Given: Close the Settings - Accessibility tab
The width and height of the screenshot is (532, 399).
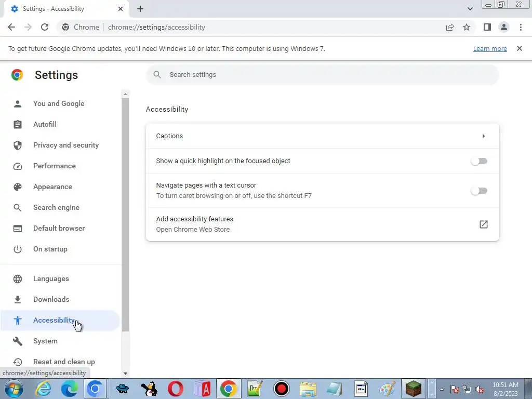Looking at the screenshot, I should pyautogui.click(x=121, y=9).
